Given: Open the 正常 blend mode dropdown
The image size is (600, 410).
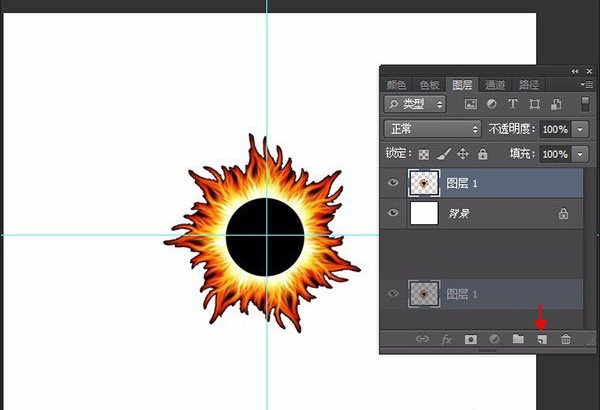Looking at the screenshot, I should [x=433, y=129].
